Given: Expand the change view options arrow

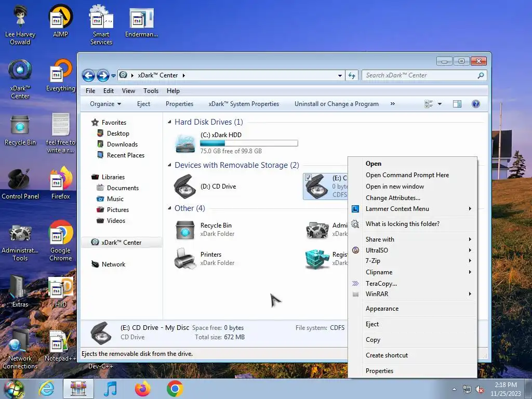Looking at the screenshot, I should click(440, 104).
